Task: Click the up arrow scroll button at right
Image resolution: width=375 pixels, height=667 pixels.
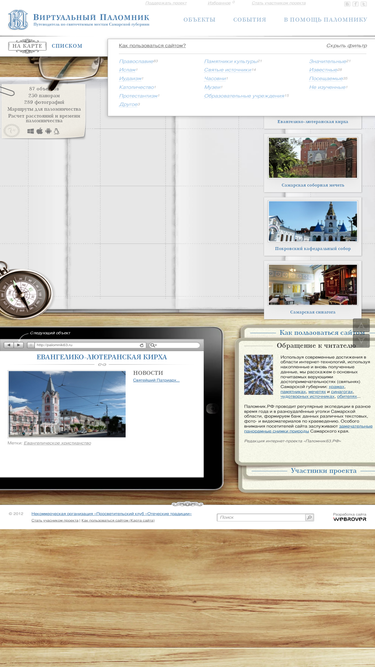Action: pos(361,326)
